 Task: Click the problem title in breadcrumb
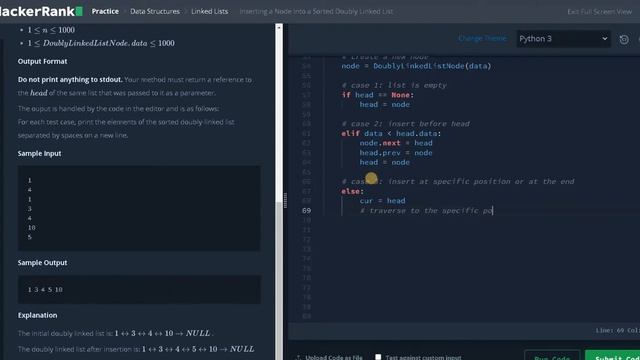(316, 11)
